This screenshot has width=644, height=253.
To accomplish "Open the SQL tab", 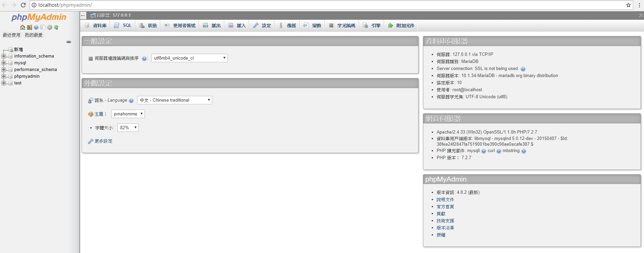I will pyautogui.click(x=123, y=26).
